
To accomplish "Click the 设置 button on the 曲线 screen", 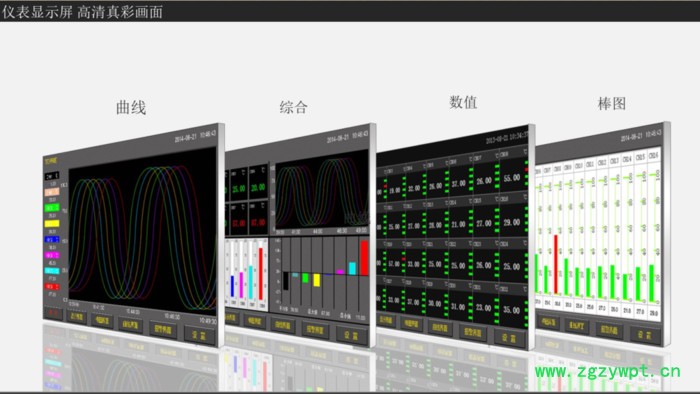I will point(200,335).
